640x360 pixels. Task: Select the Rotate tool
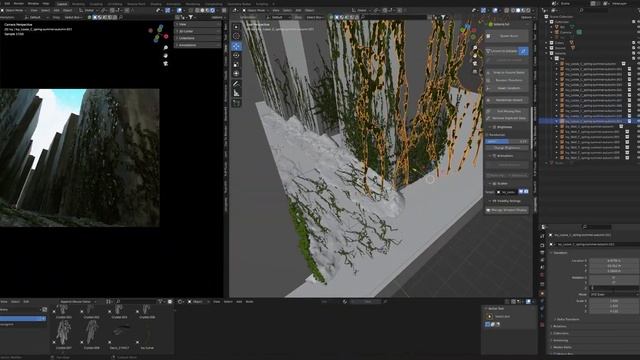(x=236, y=55)
